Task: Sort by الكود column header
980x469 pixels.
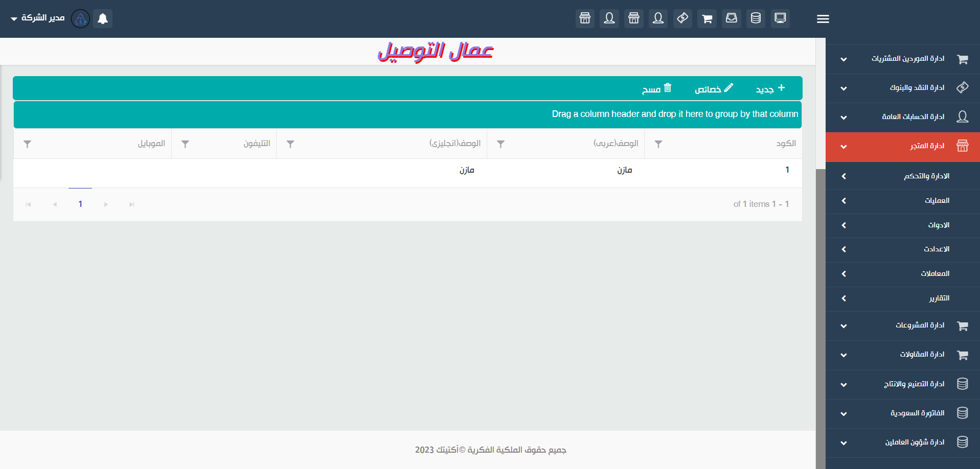Action: pos(786,144)
